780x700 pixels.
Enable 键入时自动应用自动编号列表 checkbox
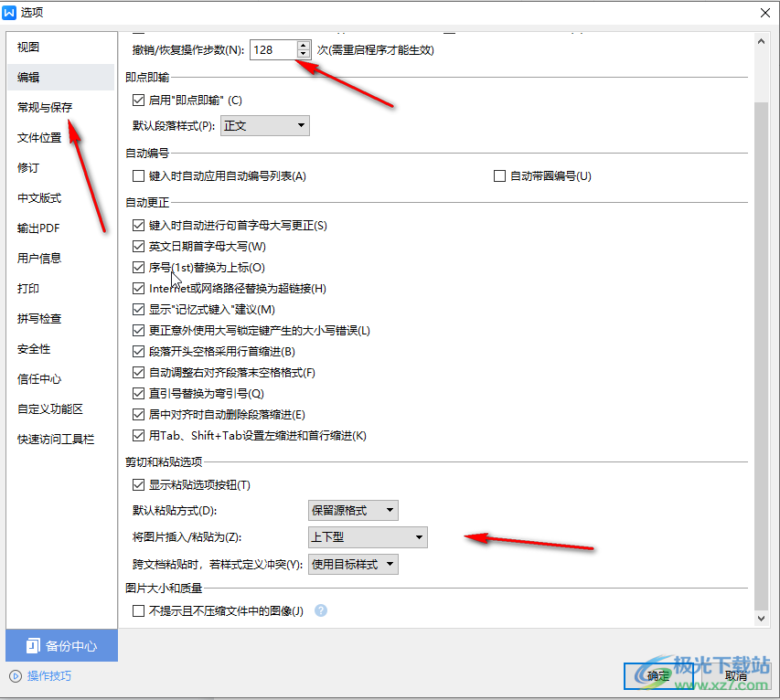(x=139, y=176)
